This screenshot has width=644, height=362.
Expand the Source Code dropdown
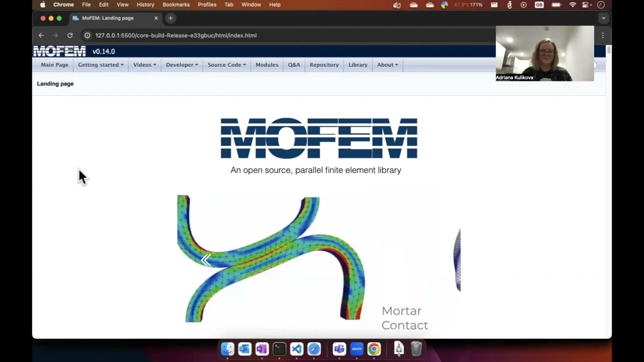click(x=227, y=65)
